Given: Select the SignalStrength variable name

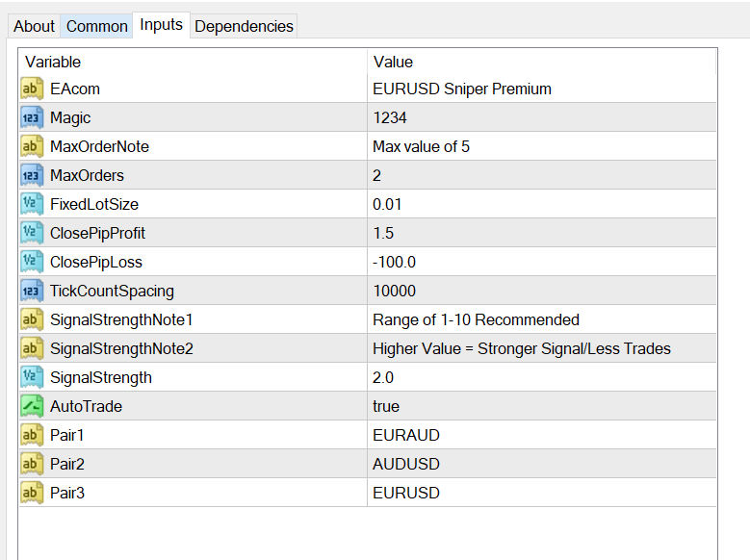Looking at the screenshot, I should pos(101,377).
